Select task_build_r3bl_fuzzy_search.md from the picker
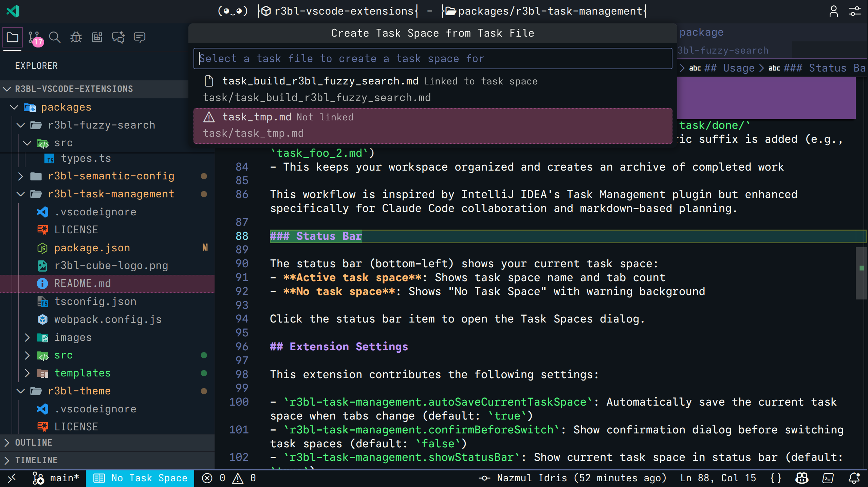Screen dimensions: 868x487 click(x=373, y=89)
